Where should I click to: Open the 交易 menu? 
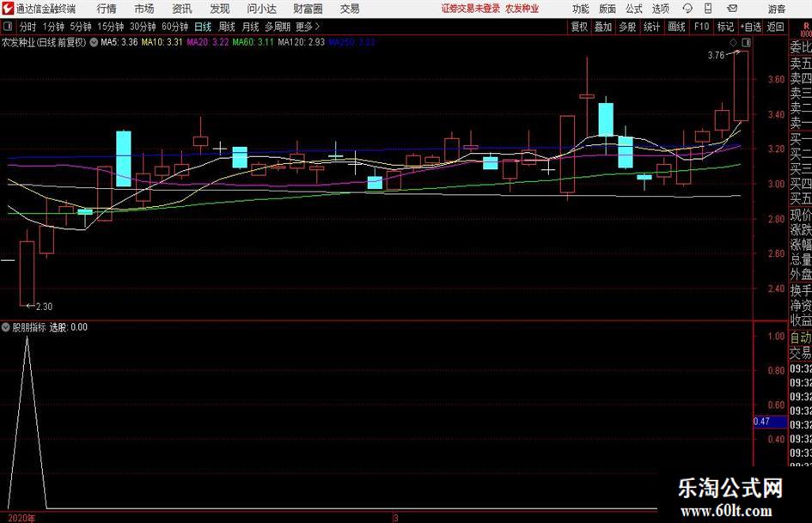click(350, 9)
